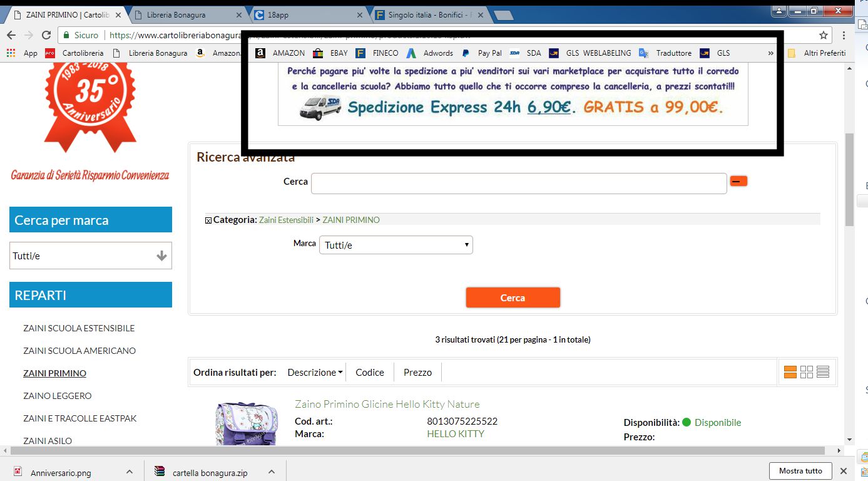Switch results to grid view
This screenshot has width=868, height=481.
coord(807,372)
